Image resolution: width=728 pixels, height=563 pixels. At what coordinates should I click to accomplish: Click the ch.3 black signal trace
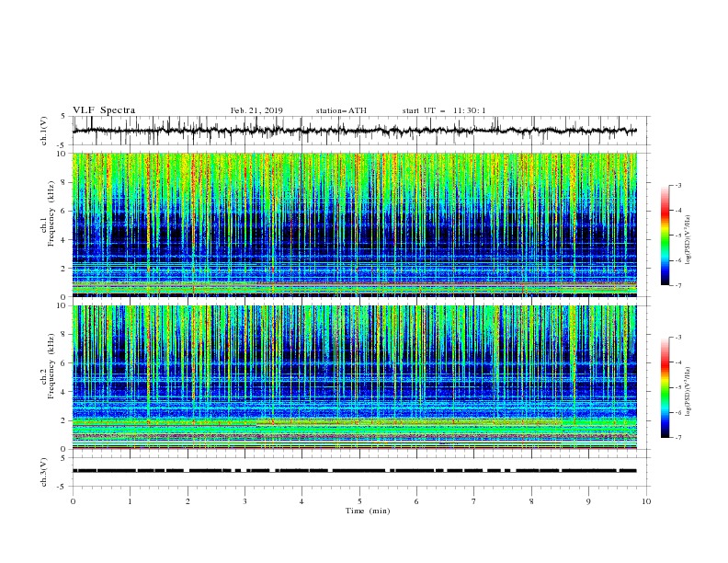click(354, 471)
